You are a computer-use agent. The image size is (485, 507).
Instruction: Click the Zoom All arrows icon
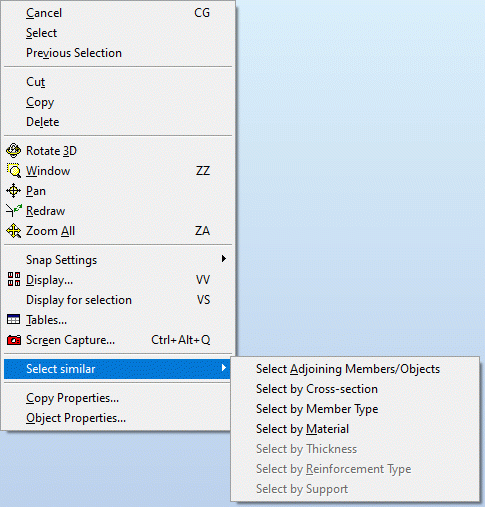pyautogui.click(x=14, y=231)
